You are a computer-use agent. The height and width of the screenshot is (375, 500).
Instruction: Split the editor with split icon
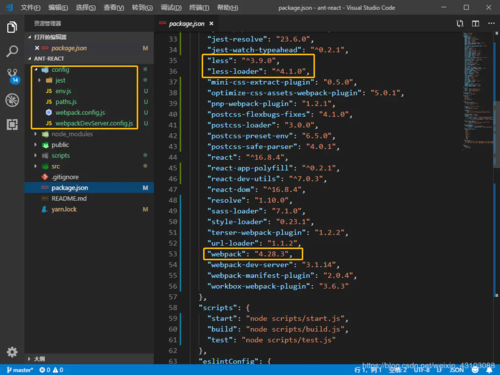[x=475, y=23]
